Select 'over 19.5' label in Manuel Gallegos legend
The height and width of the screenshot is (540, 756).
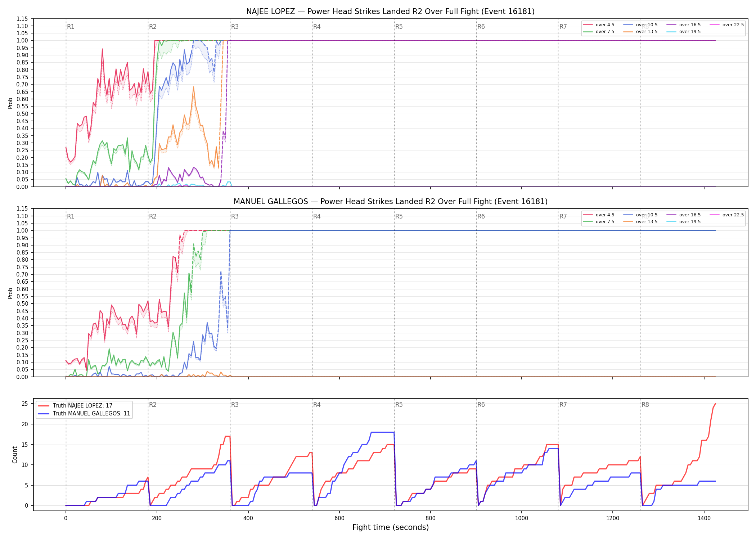point(690,222)
